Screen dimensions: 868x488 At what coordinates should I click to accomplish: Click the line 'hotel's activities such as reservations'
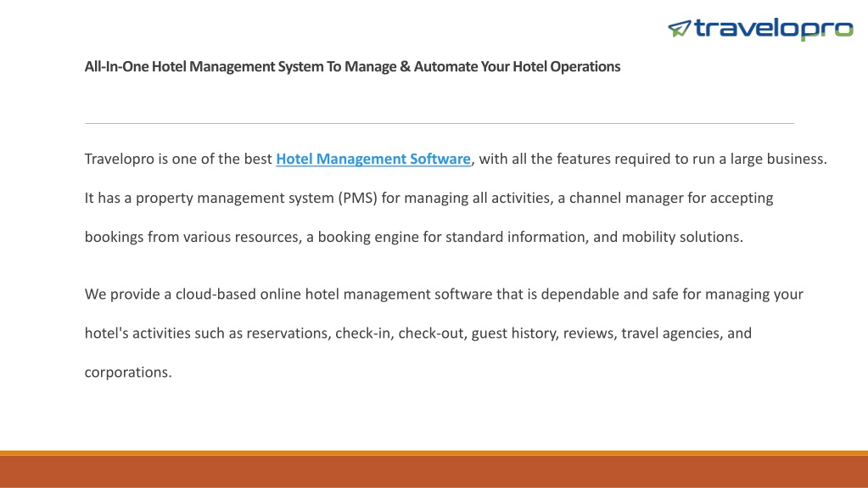pyautogui.click(x=418, y=333)
